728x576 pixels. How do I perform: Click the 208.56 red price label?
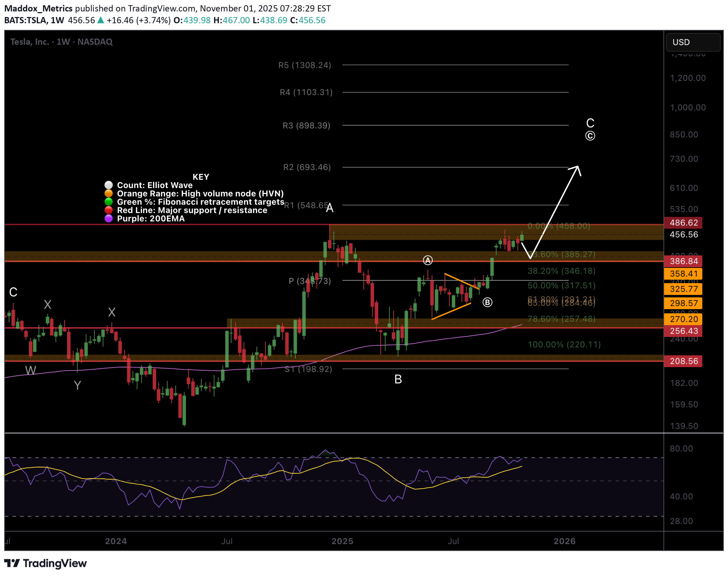[683, 361]
